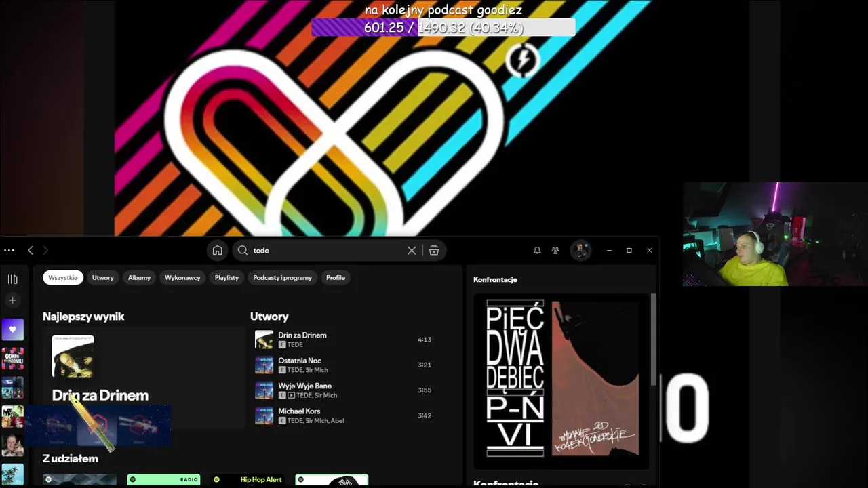This screenshot has height=488, width=868.
Task: Select the Utwory filter chip
Action: point(103,278)
